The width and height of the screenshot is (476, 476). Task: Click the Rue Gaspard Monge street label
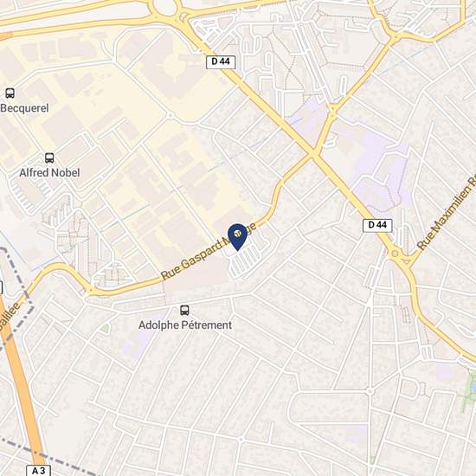pos(209,251)
